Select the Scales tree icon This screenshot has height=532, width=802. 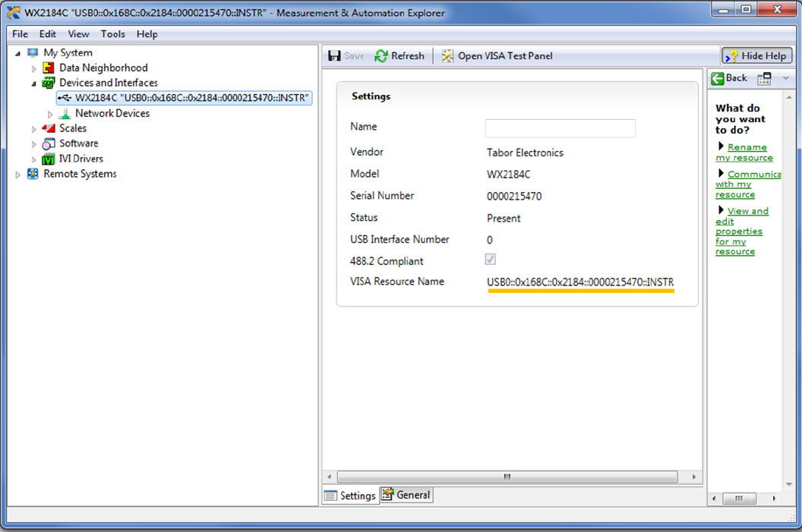click(49, 128)
